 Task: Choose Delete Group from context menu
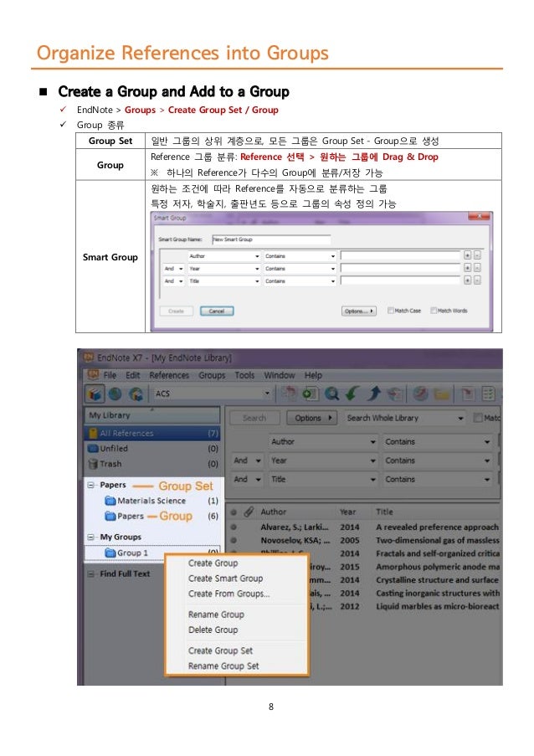pos(213,630)
